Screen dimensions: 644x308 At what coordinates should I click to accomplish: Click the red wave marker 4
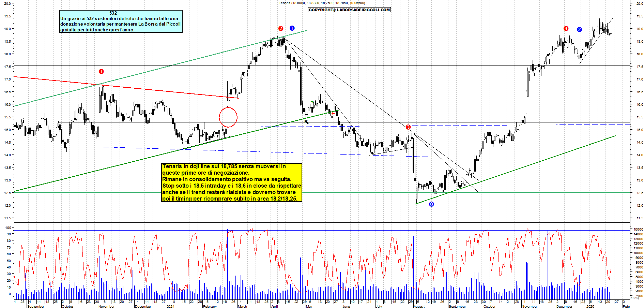pos(566,29)
